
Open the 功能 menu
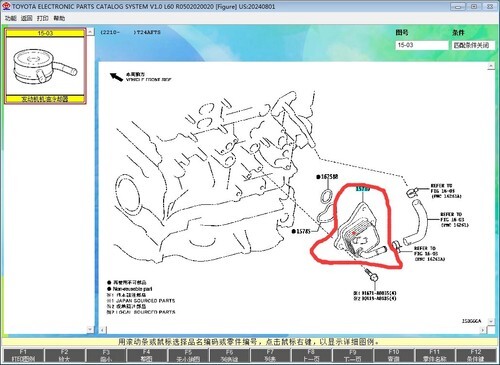click(x=11, y=18)
